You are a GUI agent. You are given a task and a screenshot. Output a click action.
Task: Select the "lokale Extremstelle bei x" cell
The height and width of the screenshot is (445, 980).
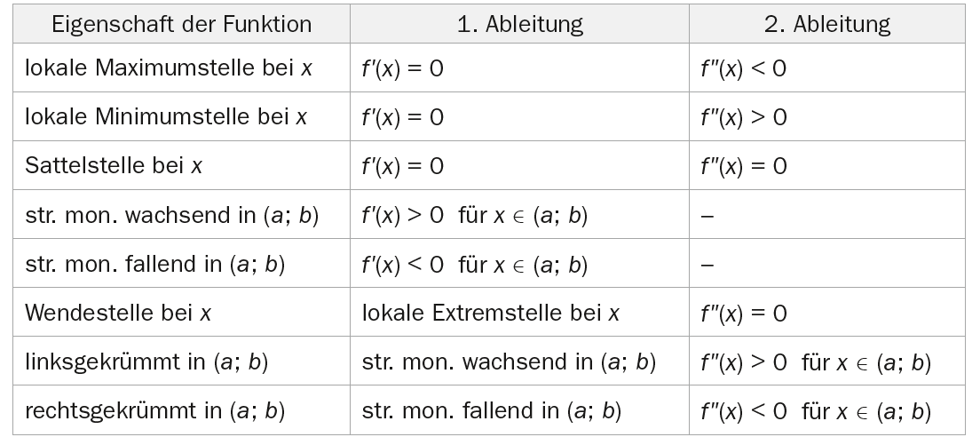click(x=491, y=314)
